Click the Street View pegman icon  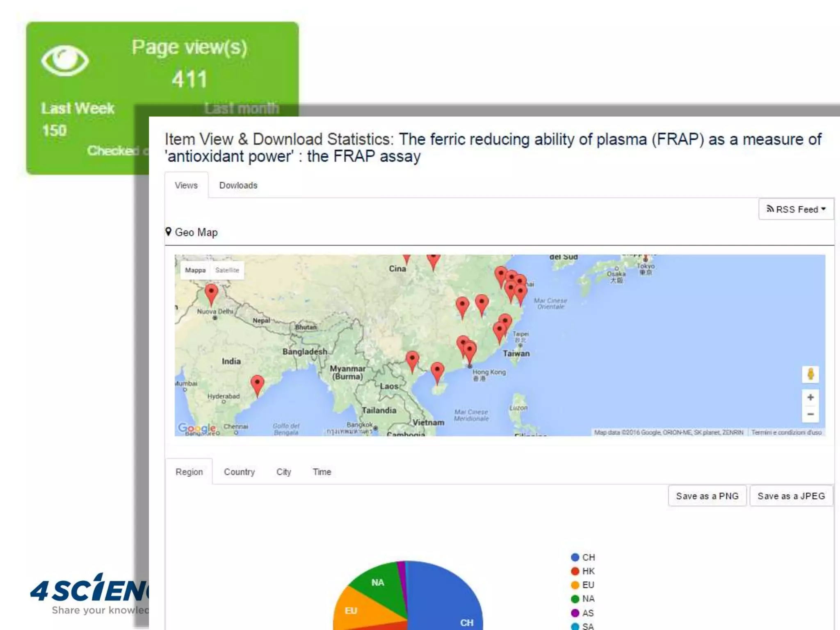810,374
